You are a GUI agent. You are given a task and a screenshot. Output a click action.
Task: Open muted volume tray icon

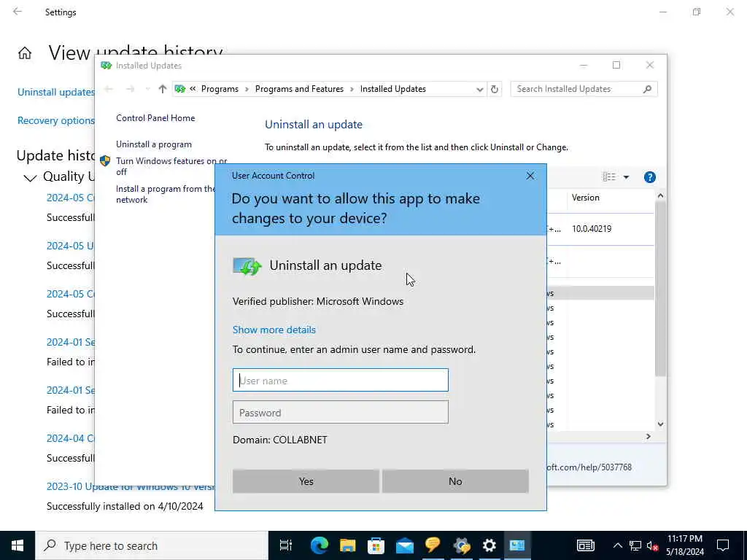tap(652, 545)
